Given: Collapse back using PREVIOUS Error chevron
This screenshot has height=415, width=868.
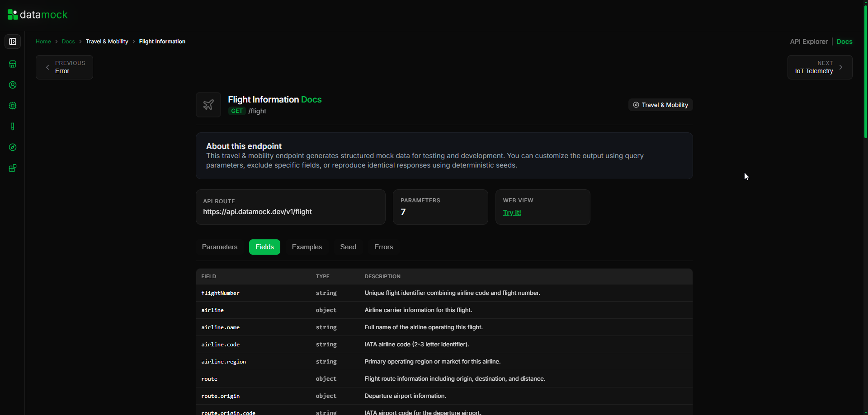Looking at the screenshot, I should [x=47, y=67].
